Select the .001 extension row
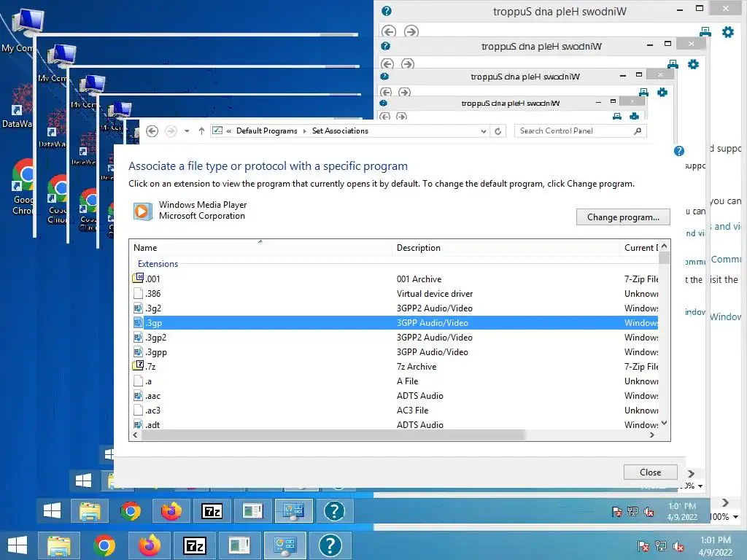Viewport: 747px width, 560px height. click(394, 279)
